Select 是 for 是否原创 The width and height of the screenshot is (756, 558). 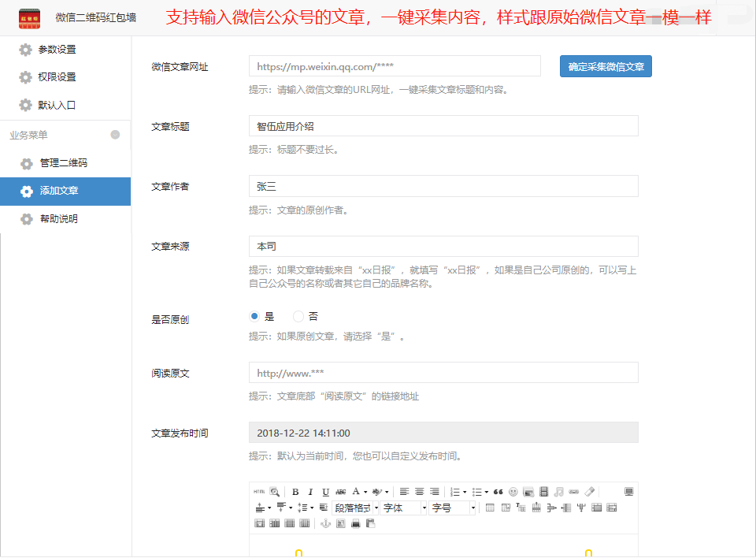(254, 317)
